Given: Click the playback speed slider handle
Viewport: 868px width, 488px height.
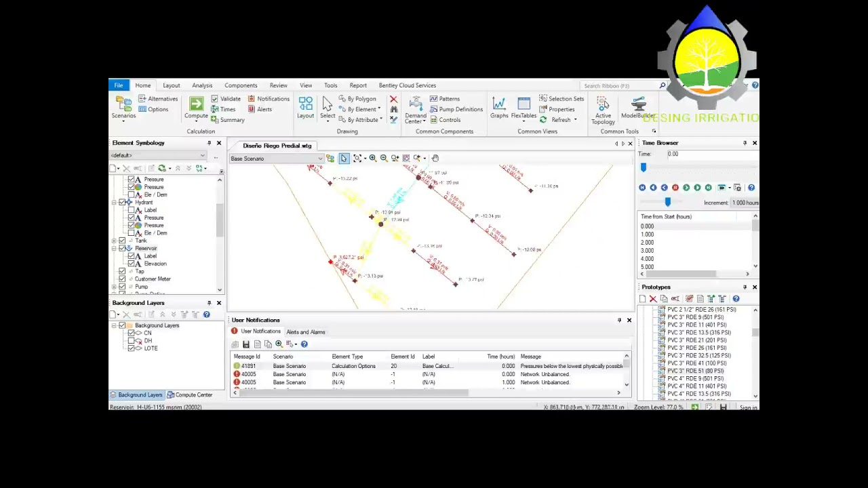Looking at the screenshot, I should [x=668, y=202].
